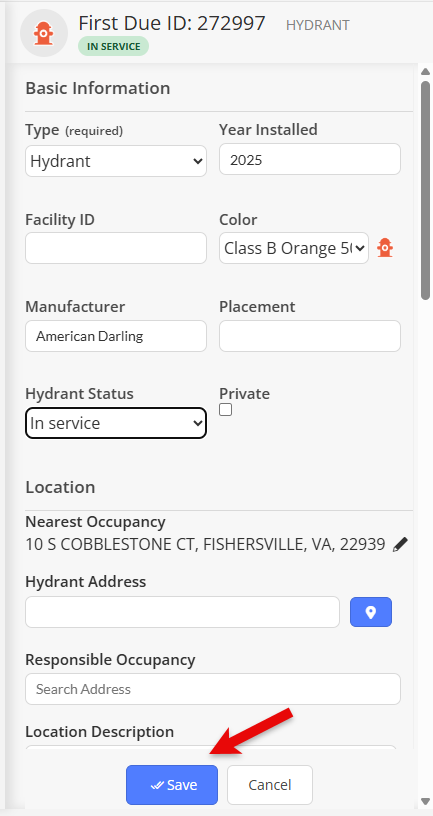Screen dimensions: 433x816
Task: Click the IN SERVICE status badge
Action: [113, 46]
